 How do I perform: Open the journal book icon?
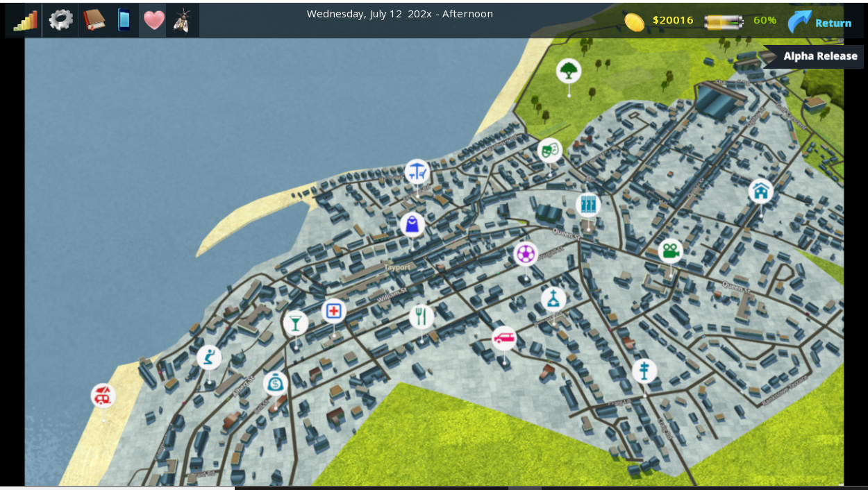coord(94,20)
